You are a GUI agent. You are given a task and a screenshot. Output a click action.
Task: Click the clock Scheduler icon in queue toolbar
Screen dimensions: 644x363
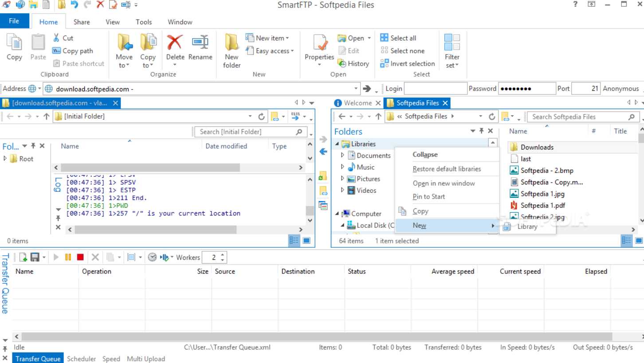[152, 257]
